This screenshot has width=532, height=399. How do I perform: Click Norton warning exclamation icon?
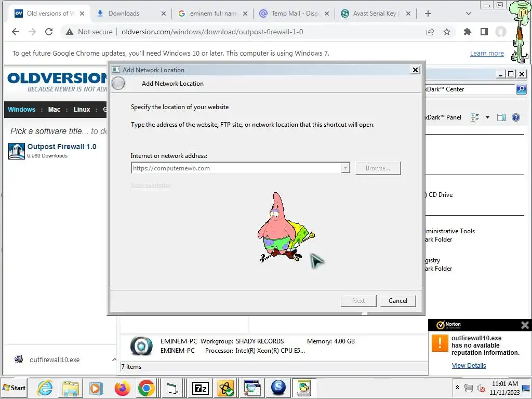tap(440, 343)
